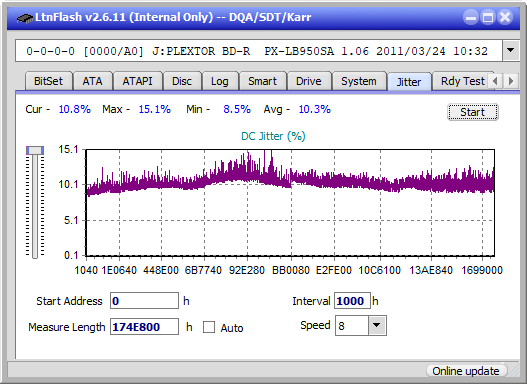Open the ATAPI tab
This screenshot has width=527, height=384.
pos(137,81)
